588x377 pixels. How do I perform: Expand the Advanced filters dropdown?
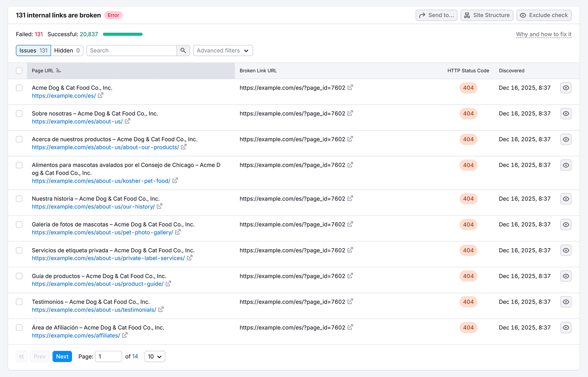[223, 50]
